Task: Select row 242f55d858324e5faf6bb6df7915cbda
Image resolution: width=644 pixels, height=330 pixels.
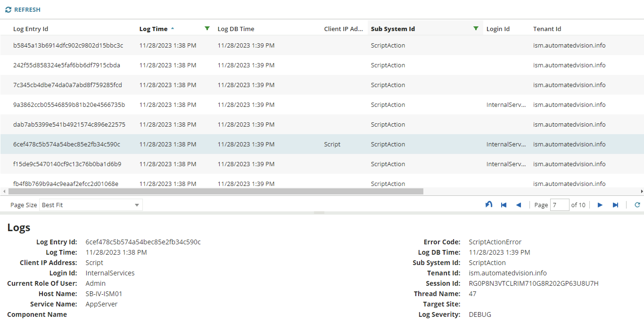Action: click(322, 65)
